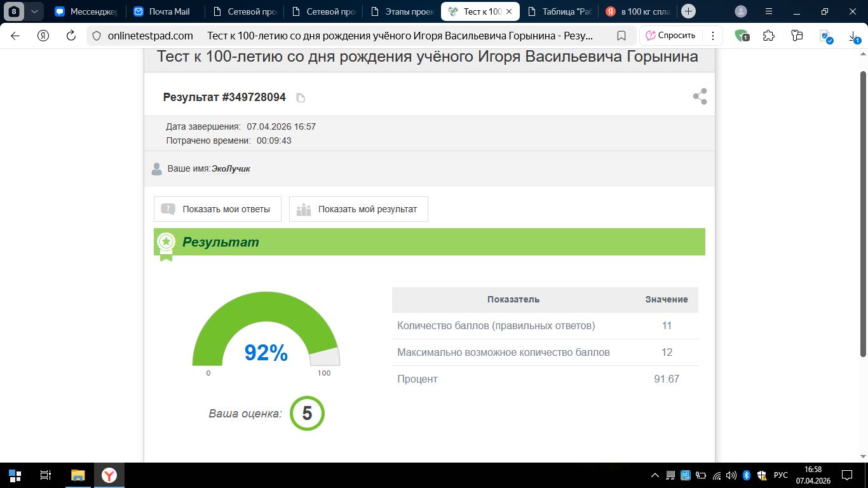This screenshot has height=488, width=868.
Task: Open the new tab plus button
Action: [688, 11]
